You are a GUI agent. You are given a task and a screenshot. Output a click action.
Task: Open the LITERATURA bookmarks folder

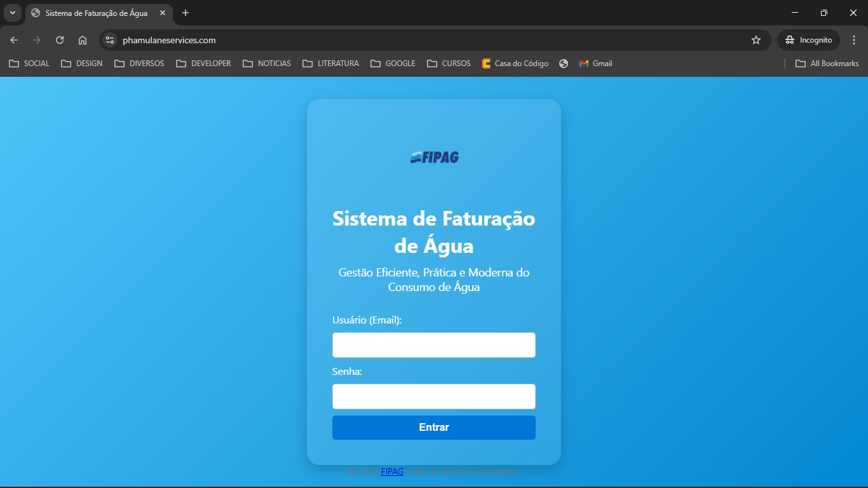tap(330, 64)
